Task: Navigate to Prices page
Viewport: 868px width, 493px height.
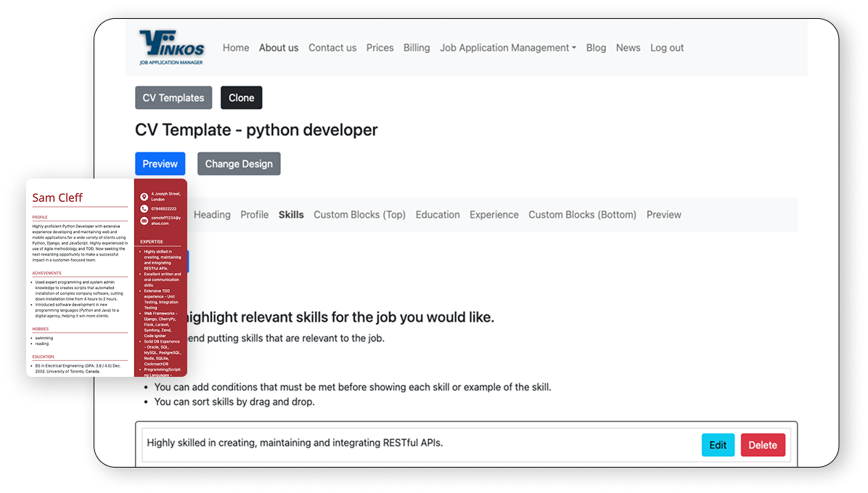Action: [x=380, y=48]
